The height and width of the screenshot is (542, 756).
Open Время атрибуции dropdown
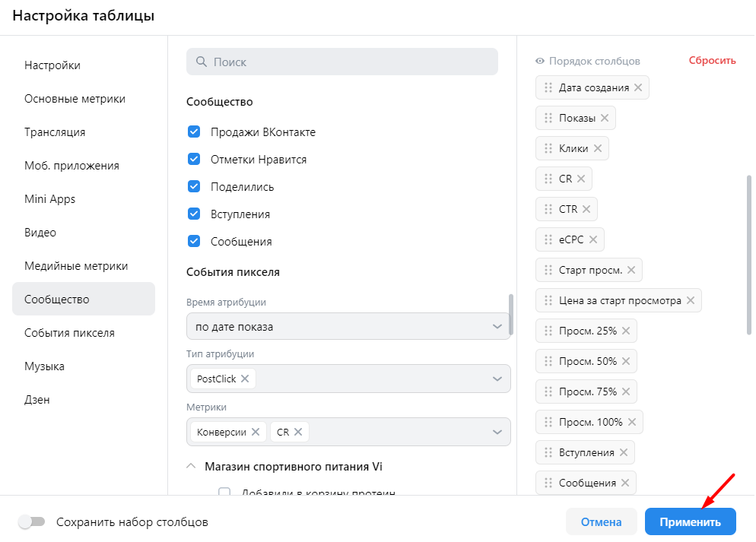coord(348,327)
